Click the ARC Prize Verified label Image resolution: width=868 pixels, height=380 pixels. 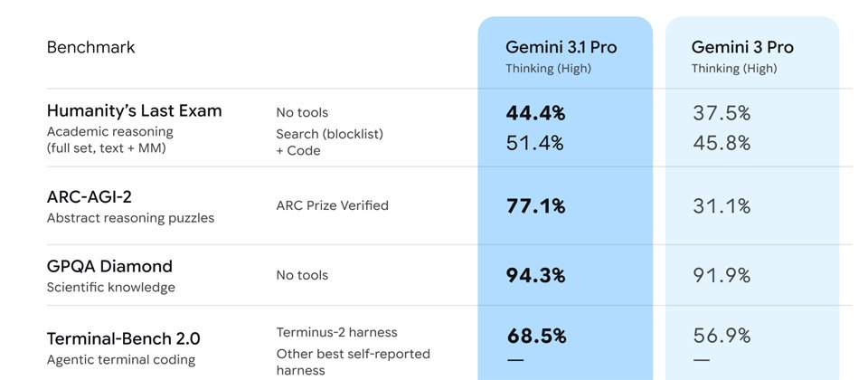[x=332, y=205]
